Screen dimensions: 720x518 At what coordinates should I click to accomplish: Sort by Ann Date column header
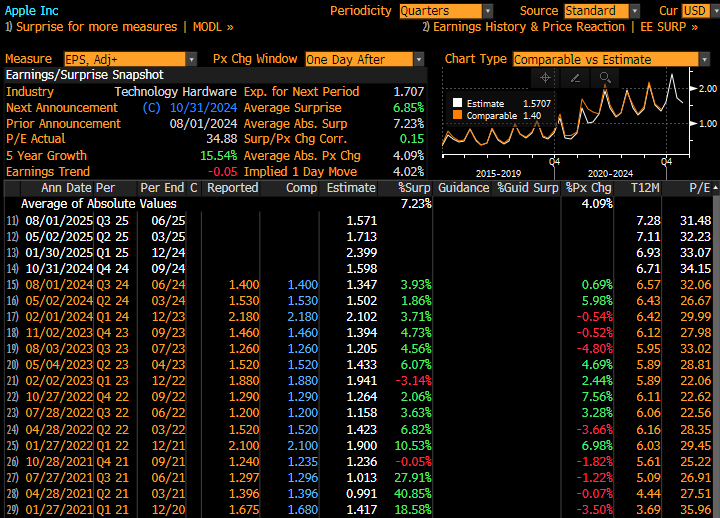pos(67,188)
